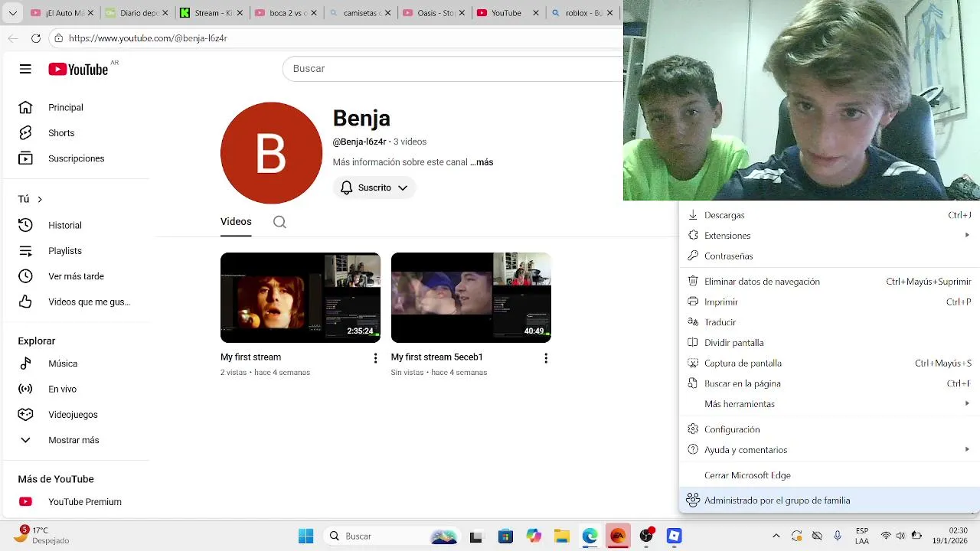Expand the Tú section chevron
This screenshot has width=980, height=551.
click(40, 199)
